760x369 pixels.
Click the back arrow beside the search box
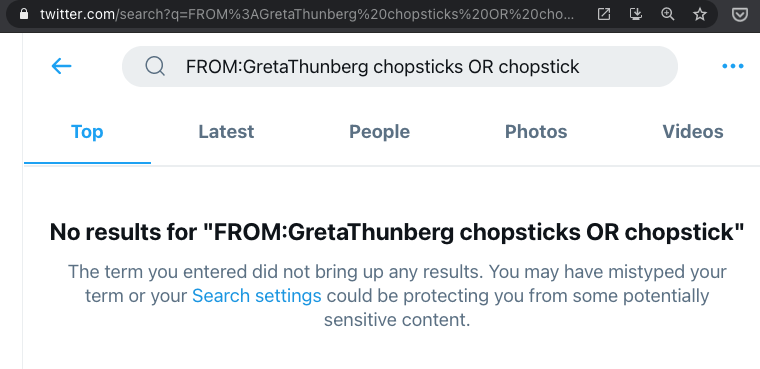[x=62, y=66]
